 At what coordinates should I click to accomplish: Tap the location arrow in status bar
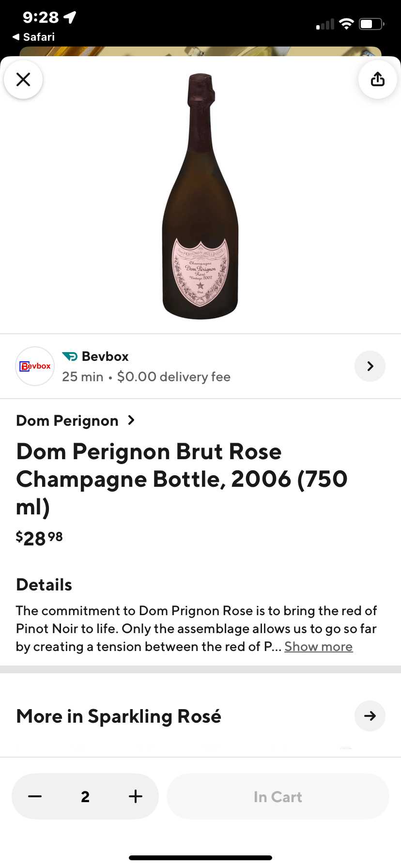pos(70,17)
